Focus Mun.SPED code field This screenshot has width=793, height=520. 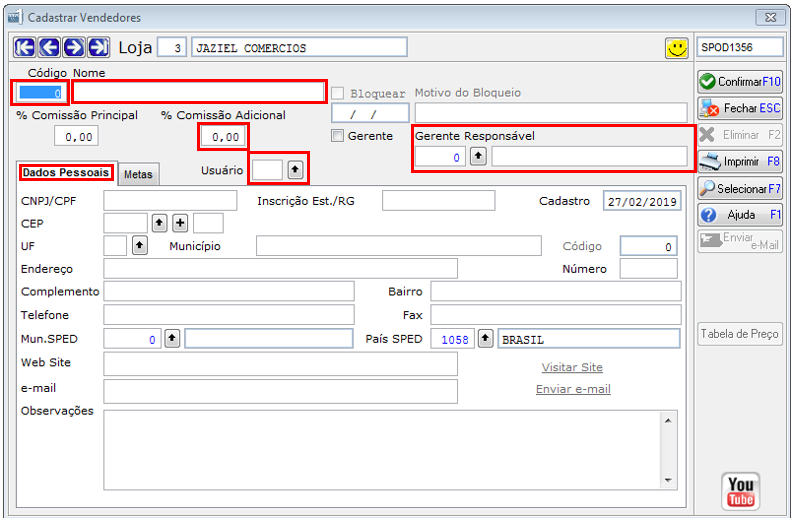tap(132, 338)
